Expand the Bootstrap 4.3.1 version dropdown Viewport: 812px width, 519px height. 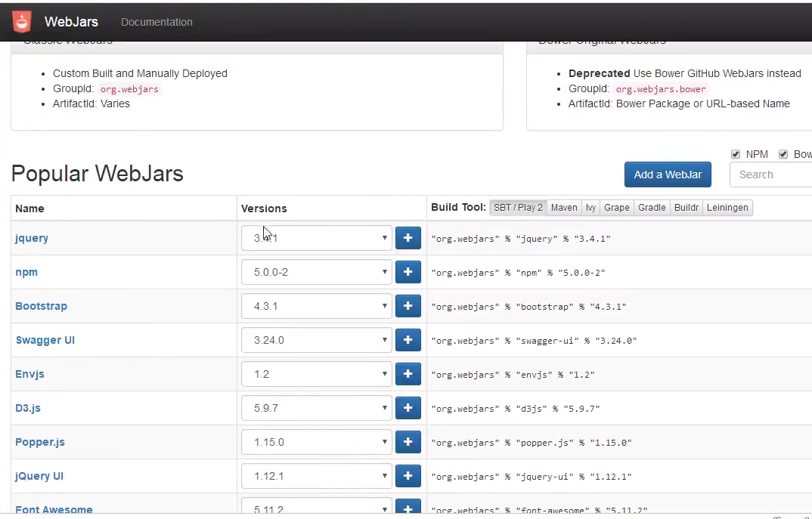click(316, 306)
